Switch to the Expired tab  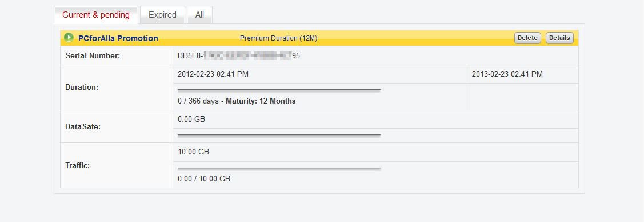(163, 15)
